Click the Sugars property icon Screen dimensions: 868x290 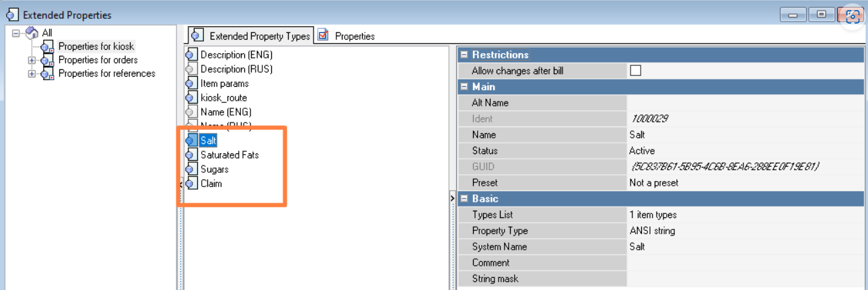coord(190,169)
